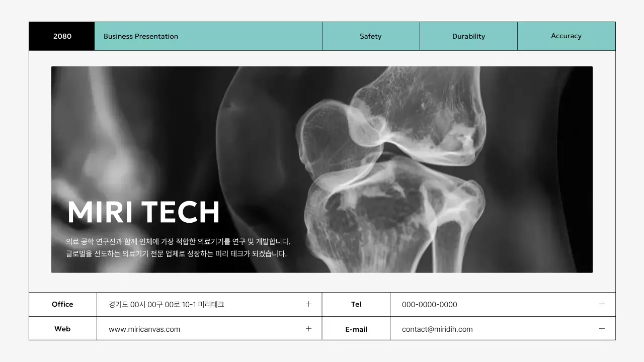Select the Korean line starting with 글로벌을
644x362 pixels.
click(x=176, y=254)
